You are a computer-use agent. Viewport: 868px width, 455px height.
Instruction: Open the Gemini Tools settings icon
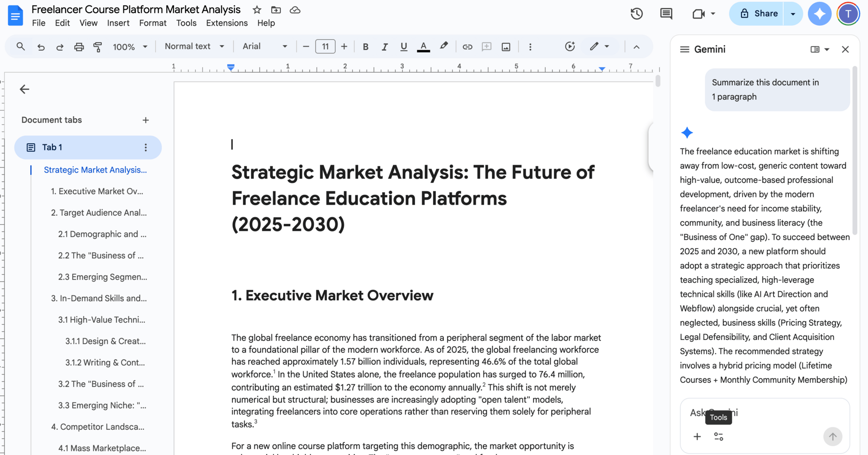point(718,436)
